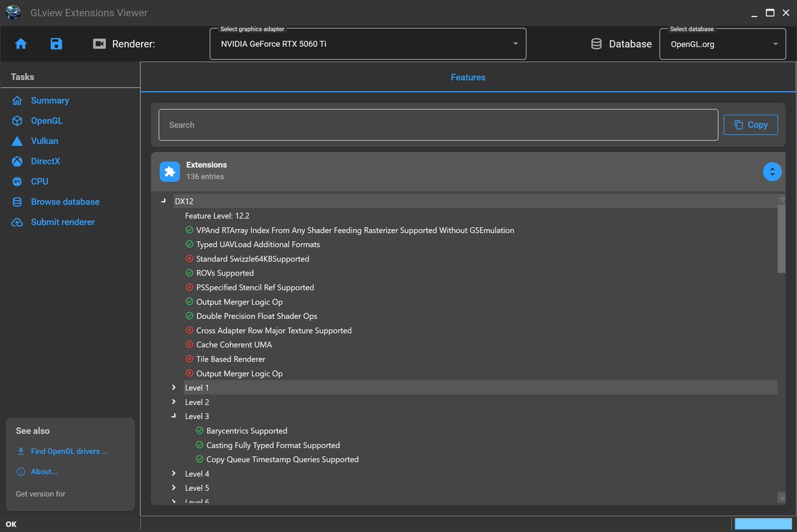The image size is (797, 532).
Task: Expand the Level 1 node
Action: (173, 387)
